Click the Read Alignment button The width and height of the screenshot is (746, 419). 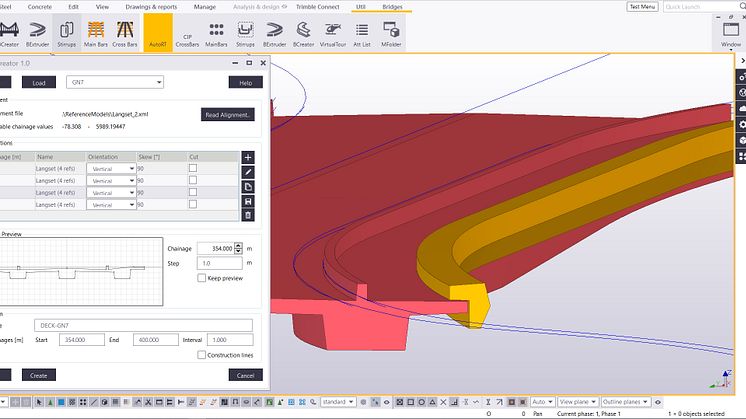tap(228, 115)
